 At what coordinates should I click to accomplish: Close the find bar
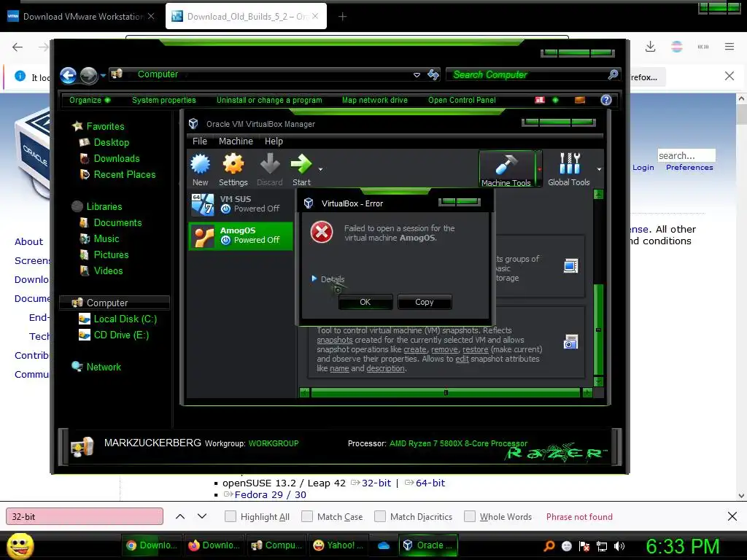732,516
